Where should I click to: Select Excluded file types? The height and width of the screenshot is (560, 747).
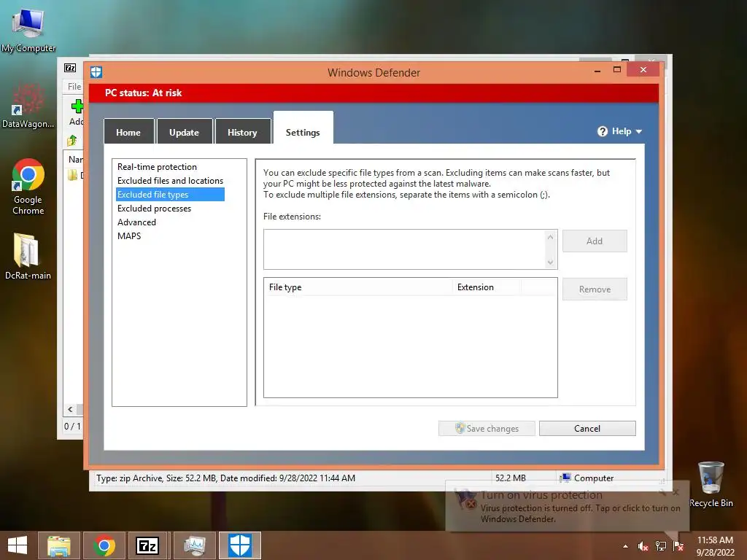click(170, 194)
